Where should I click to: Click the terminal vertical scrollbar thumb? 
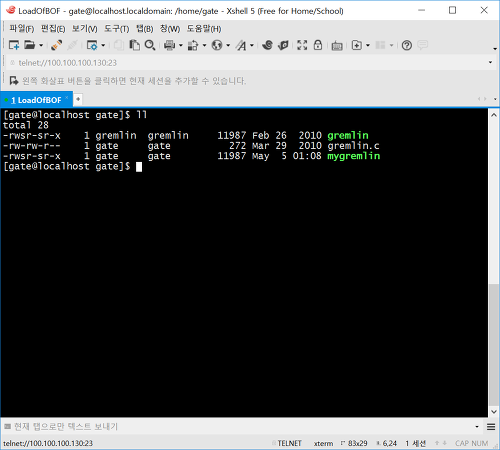click(494, 344)
